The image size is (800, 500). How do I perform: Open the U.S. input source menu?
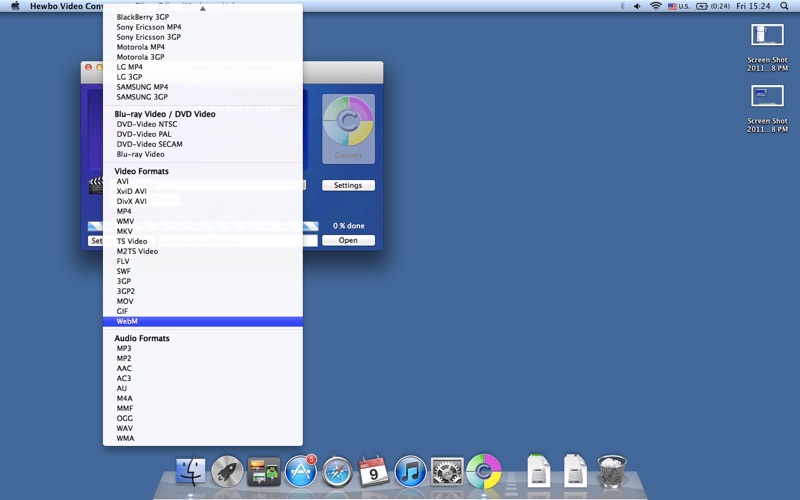(x=679, y=6)
